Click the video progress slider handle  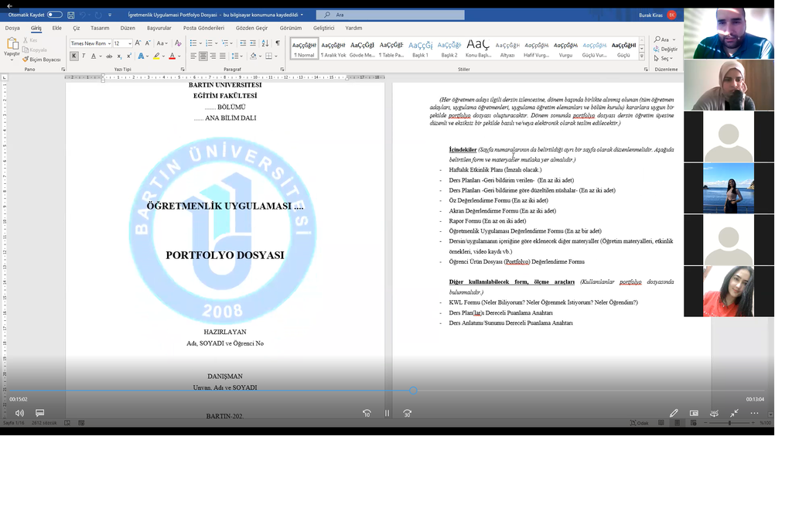coord(413,390)
